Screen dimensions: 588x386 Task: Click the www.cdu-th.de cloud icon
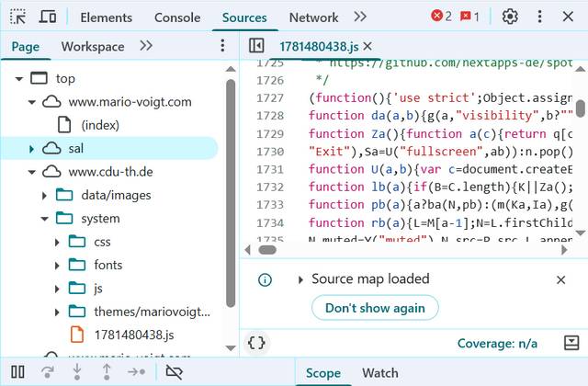pyautogui.click(x=51, y=172)
